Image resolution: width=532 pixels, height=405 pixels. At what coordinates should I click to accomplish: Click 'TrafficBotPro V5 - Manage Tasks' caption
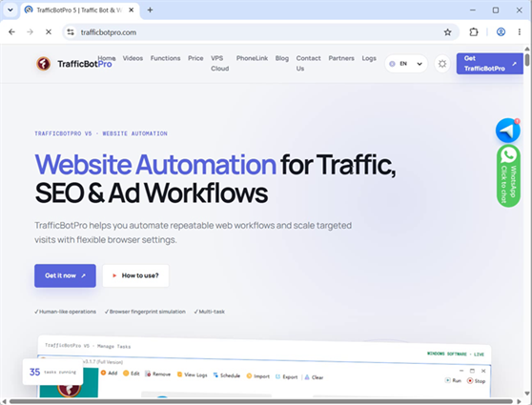tap(88, 346)
